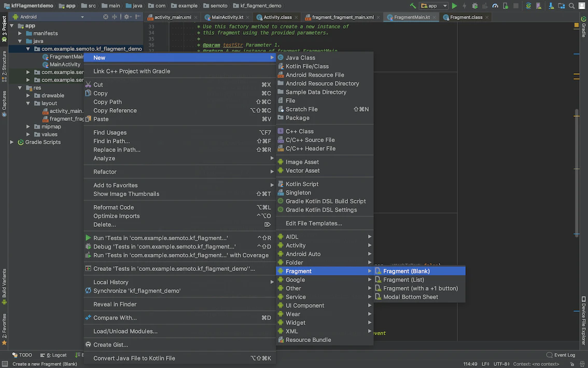
Task: Click the search magnifier icon in toolbar
Action: click(x=571, y=6)
